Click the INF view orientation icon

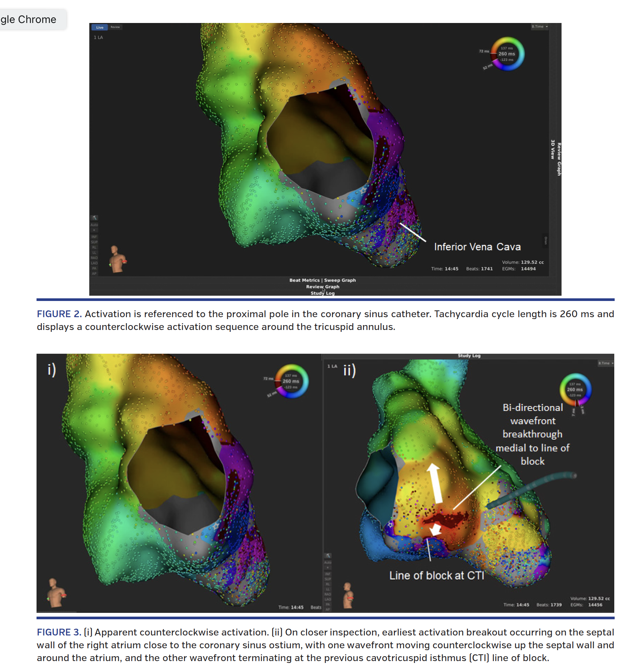point(94,237)
